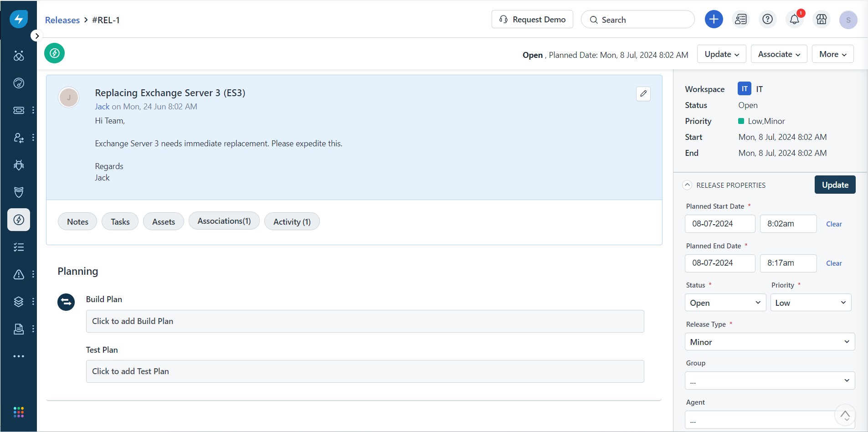Image resolution: width=868 pixels, height=432 pixels.
Task: Click the Freshservice lightning logo
Action: [x=19, y=19]
